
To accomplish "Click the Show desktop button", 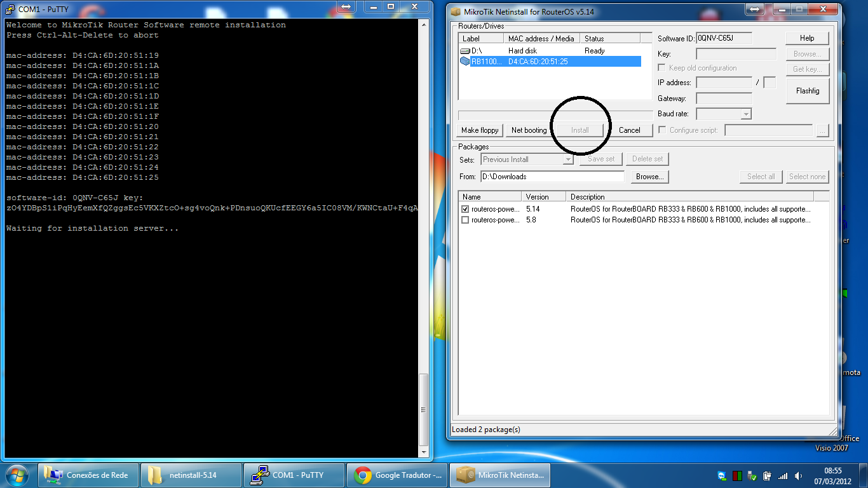I will pos(863,475).
